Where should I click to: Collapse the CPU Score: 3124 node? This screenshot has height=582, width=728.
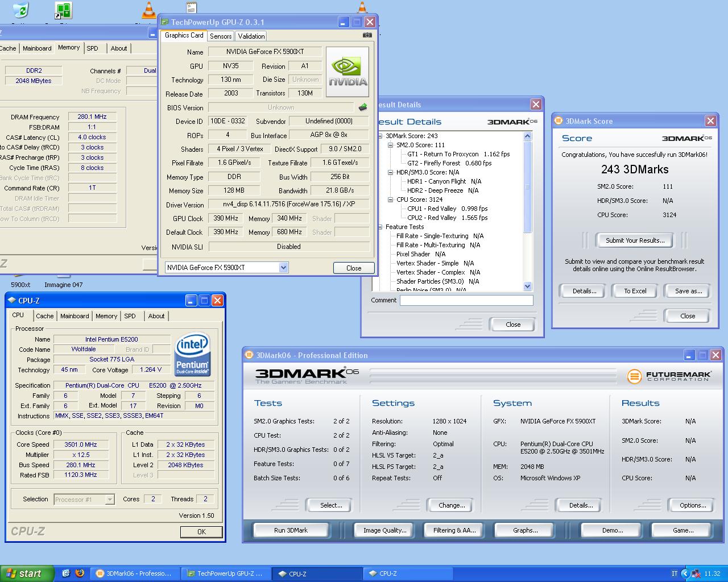click(391, 199)
